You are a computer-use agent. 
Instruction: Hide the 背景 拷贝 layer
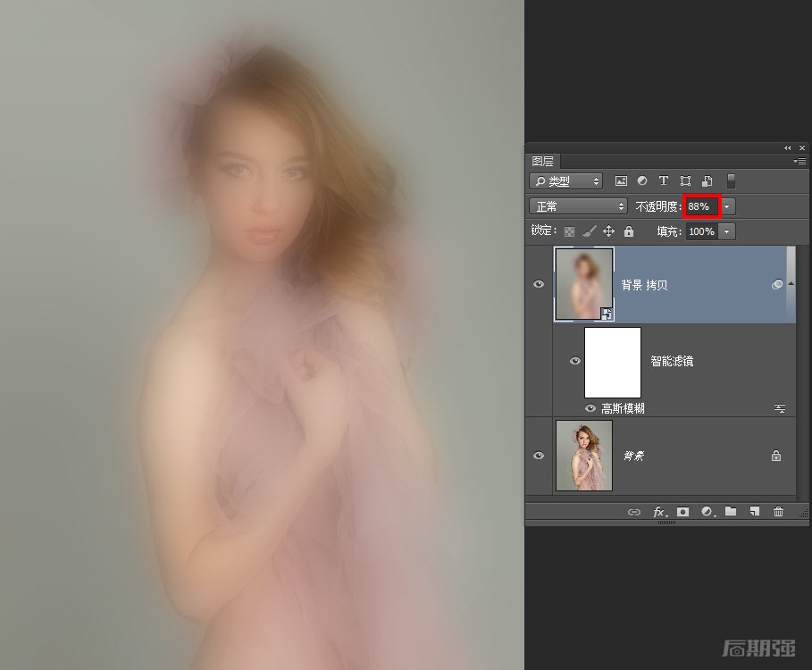point(539,284)
